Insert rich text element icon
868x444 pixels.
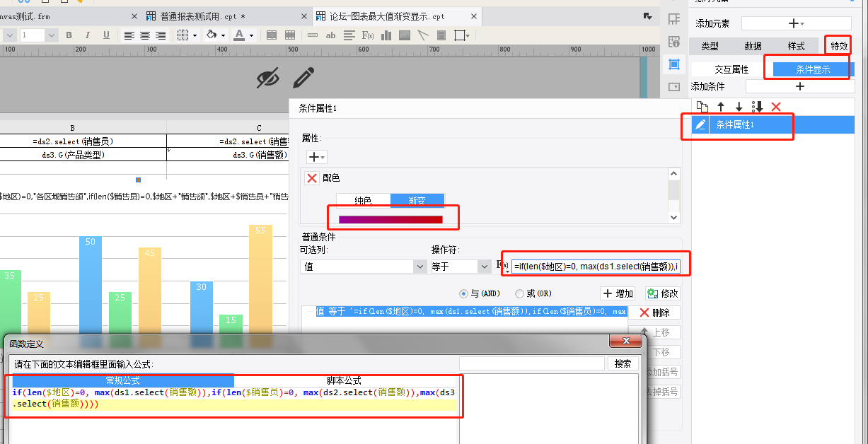[x=349, y=35]
